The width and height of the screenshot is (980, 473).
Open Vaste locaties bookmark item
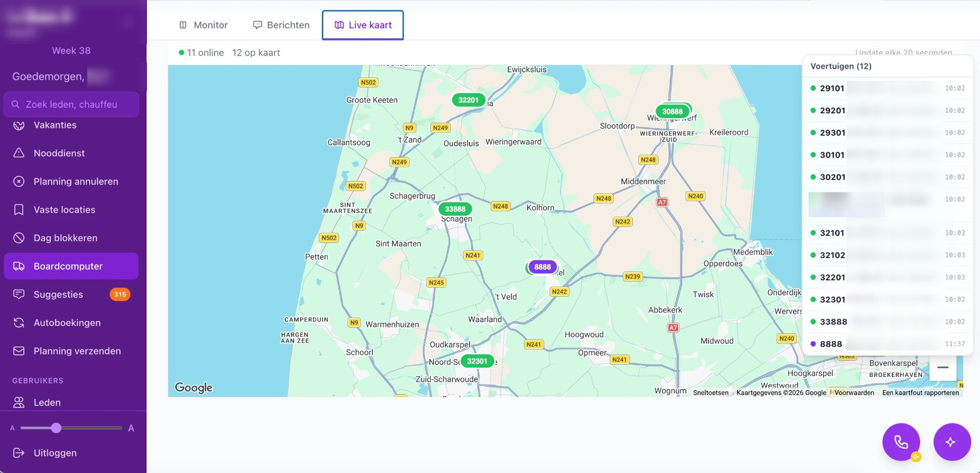[71, 210]
